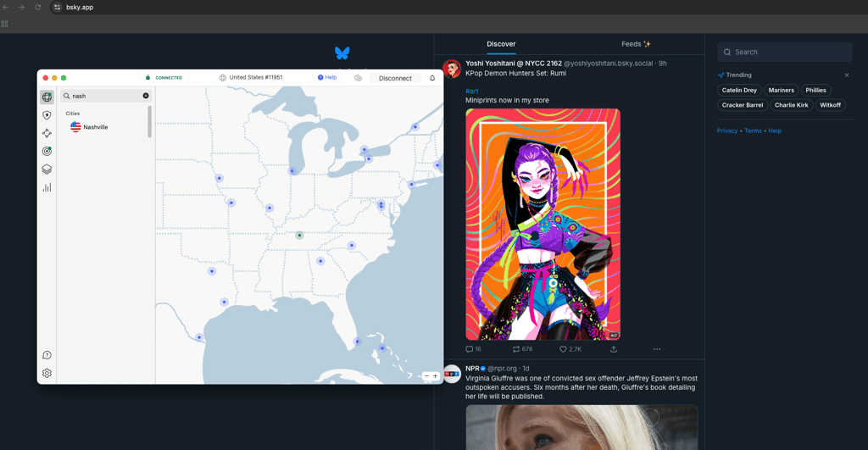Focus the Bluesky Search box
The image size is (868, 450).
[x=785, y=52]
